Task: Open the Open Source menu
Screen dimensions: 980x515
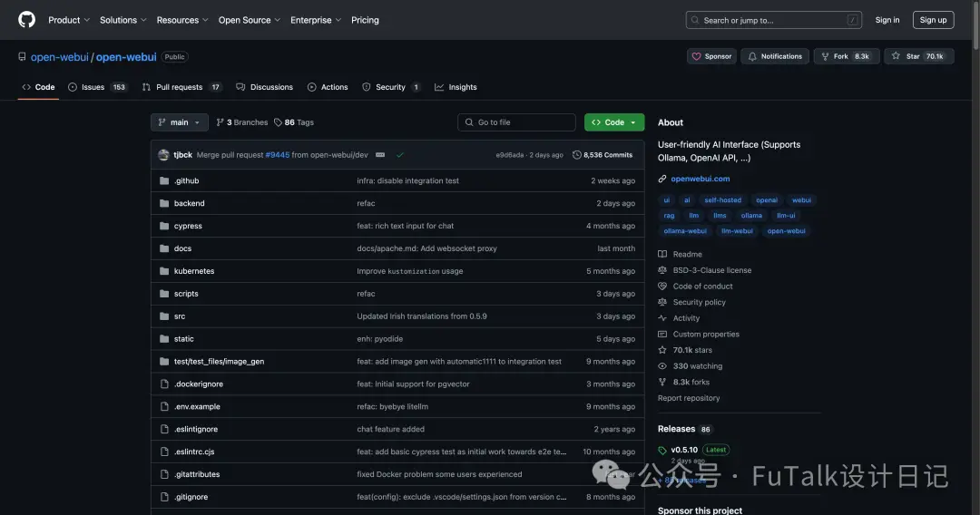Action: tap(250, 20)
